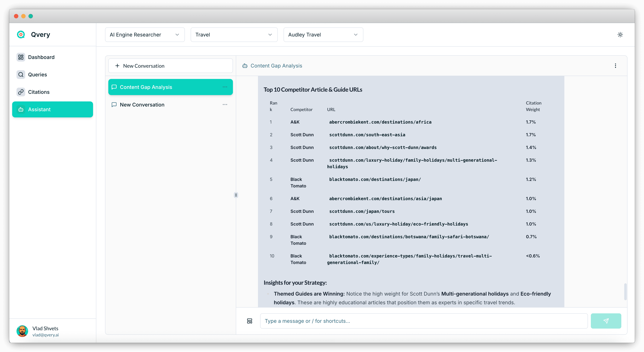The image size is (644, 352).
Task: Click the abercrombiekent.com/destinations/africa URL
Action: [x=380, y=122]
